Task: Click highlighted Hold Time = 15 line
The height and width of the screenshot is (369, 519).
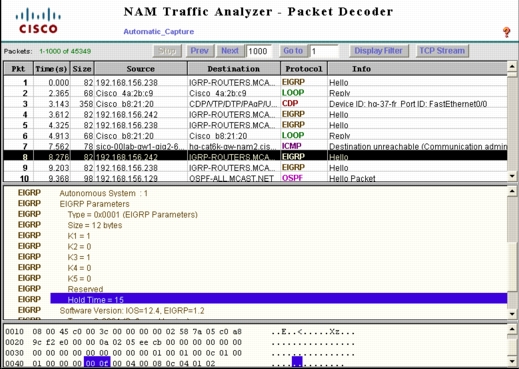Action: [279, 299]
